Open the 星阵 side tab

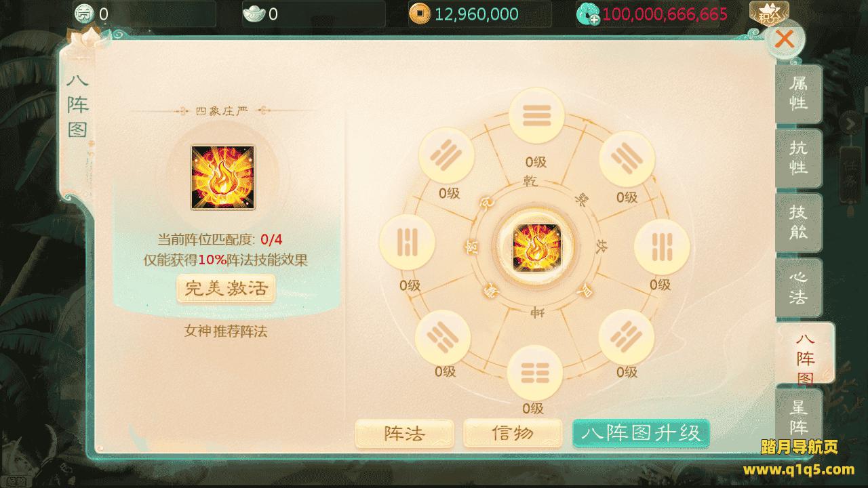(799, 418)
